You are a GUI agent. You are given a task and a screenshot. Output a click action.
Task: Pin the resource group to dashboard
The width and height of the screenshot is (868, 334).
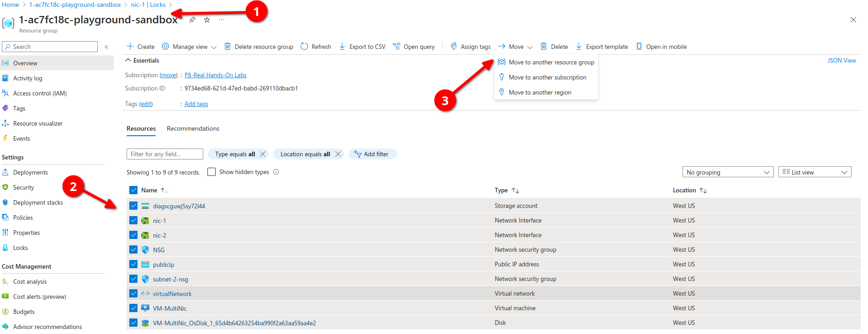[192, 20]
